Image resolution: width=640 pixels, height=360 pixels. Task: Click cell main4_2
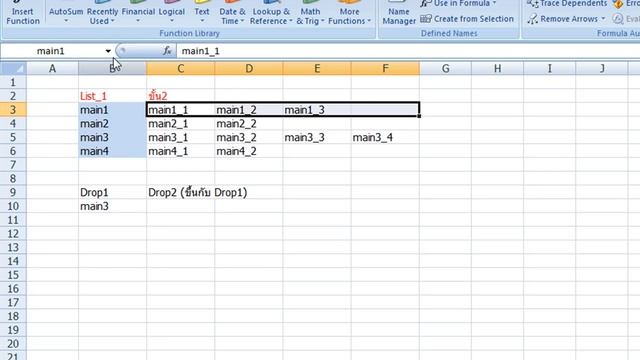[x=249, y=151]
